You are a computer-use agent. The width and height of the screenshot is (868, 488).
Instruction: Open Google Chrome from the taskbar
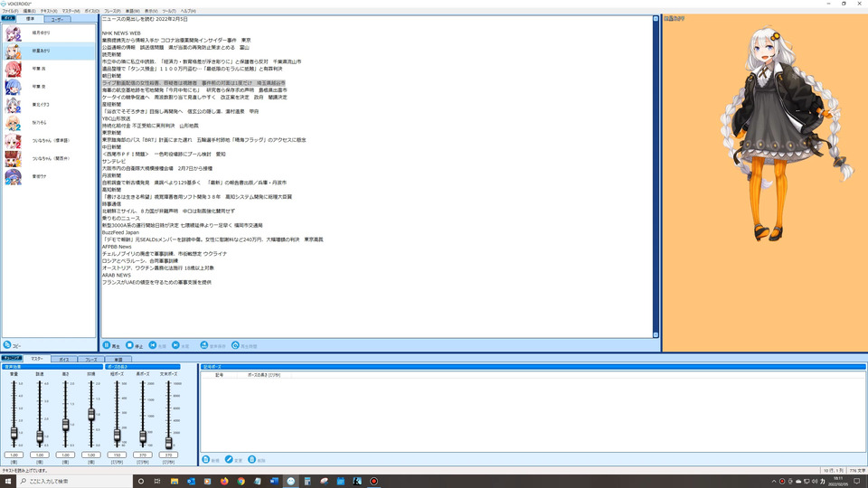point(241,481)
